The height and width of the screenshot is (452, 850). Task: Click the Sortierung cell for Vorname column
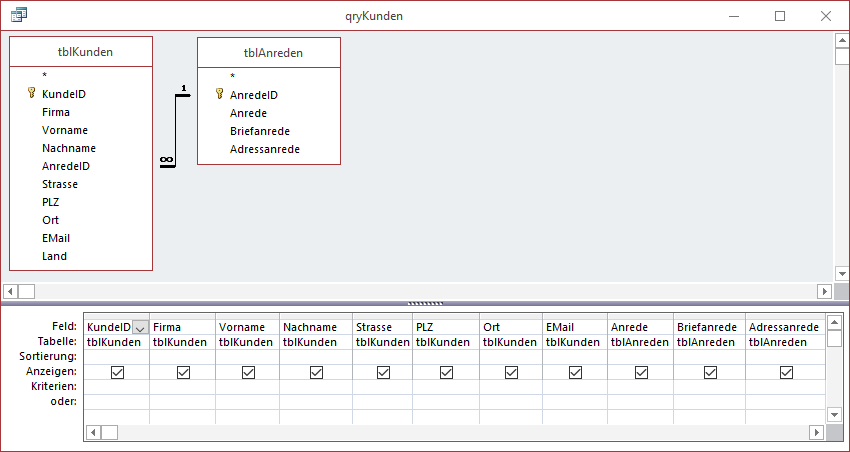tap(247, 357)
